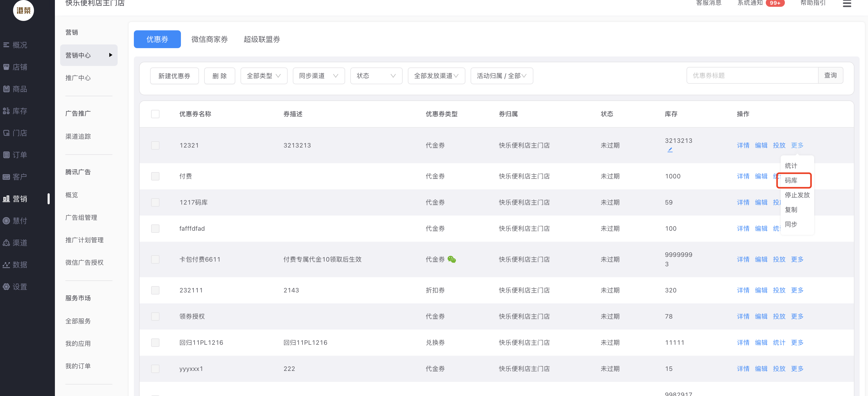This screenshot has height=396, width=868.
Task: Check the row checkbox for 232111
Action: pos(155,290)
